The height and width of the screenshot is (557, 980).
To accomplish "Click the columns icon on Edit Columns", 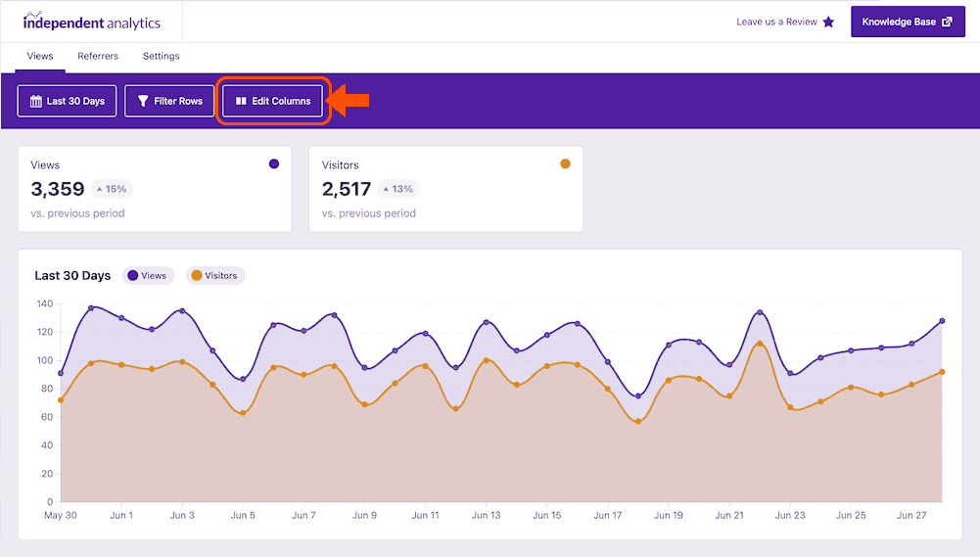I will pos(241,101).
